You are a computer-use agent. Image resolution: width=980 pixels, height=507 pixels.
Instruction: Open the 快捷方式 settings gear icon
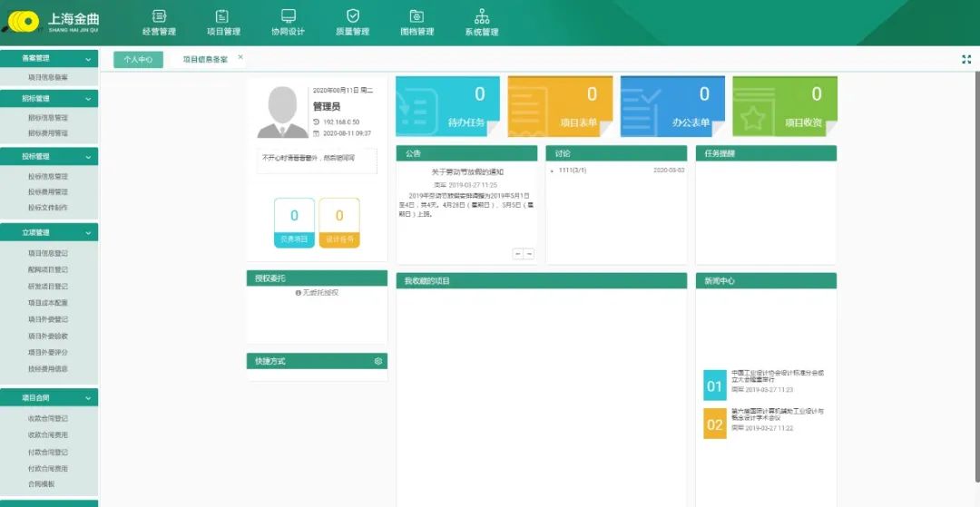(x=378, y=361)
